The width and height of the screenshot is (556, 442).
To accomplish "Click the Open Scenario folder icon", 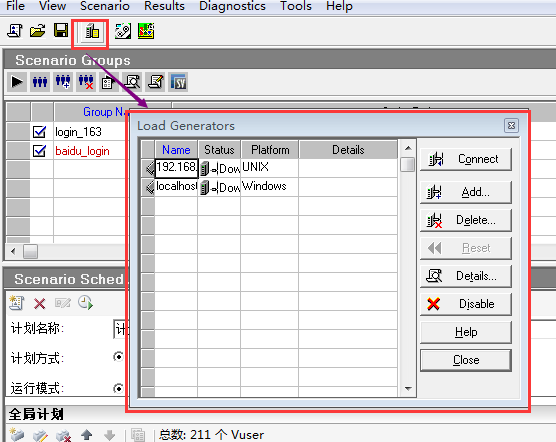I will click(x=38, y=31).
